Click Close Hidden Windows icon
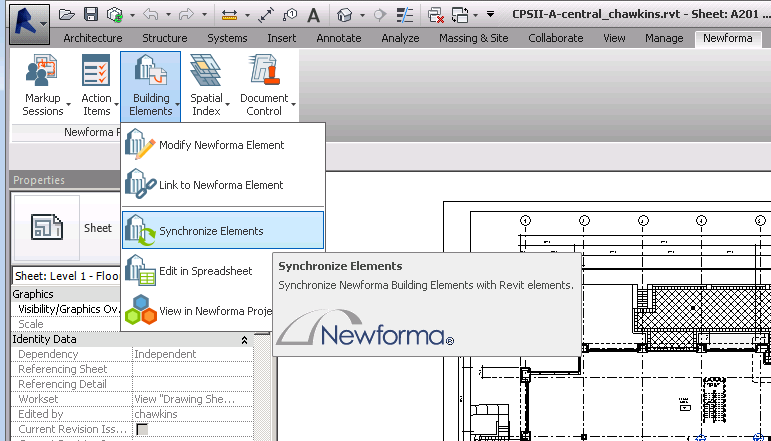 click(x=436, y=15)
